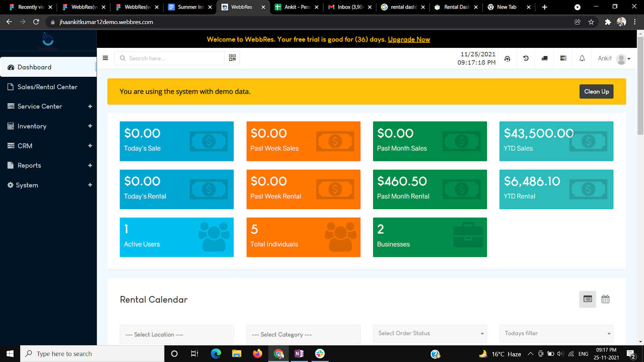Expand the System menu
This screenshot has width=644, height=362.
tap(48, 185)
